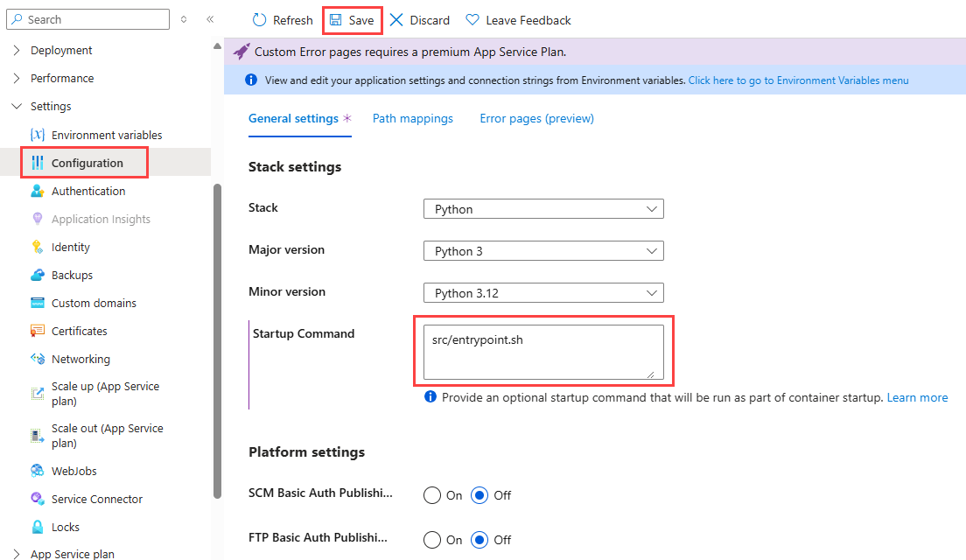Turn on SCM Basic Auth Publishing
Image resolution: width=966 pixels, height=560 pixels.
click(431, 494)
